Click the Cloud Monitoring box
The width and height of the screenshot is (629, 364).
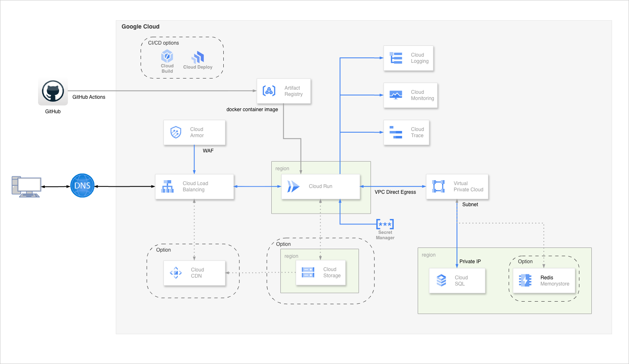pos(410,95)
